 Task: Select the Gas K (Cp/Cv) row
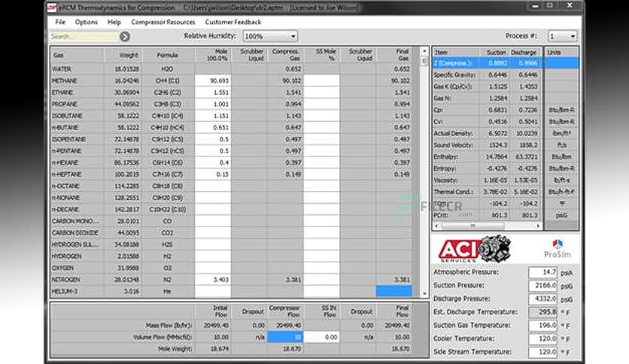coord(506,86)
